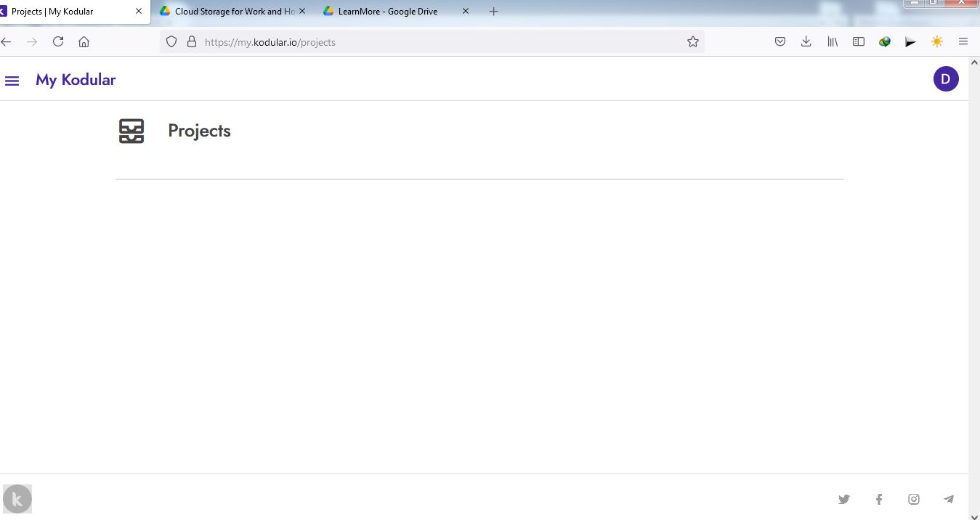Close the Projects | My Kodular tab

pyautogui.click(x=139, y=12)
